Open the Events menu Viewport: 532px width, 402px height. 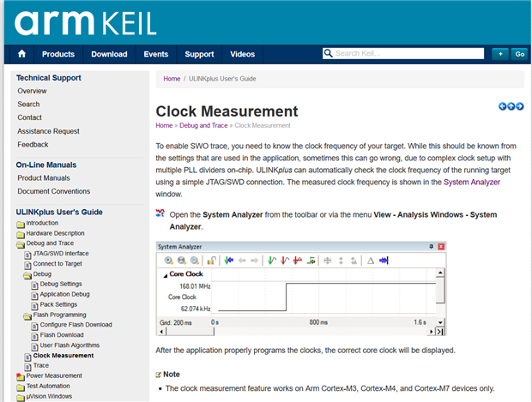[x=156, y=54]
